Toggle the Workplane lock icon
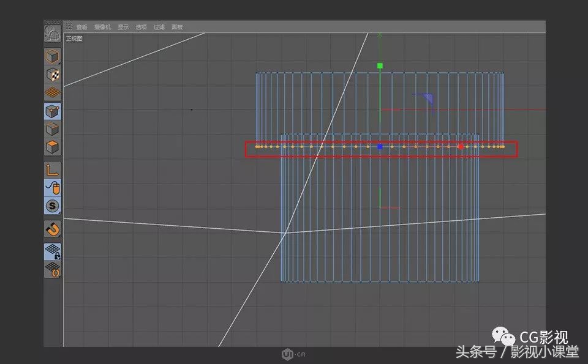Screen dimensions: 588x364 point(52,250)
